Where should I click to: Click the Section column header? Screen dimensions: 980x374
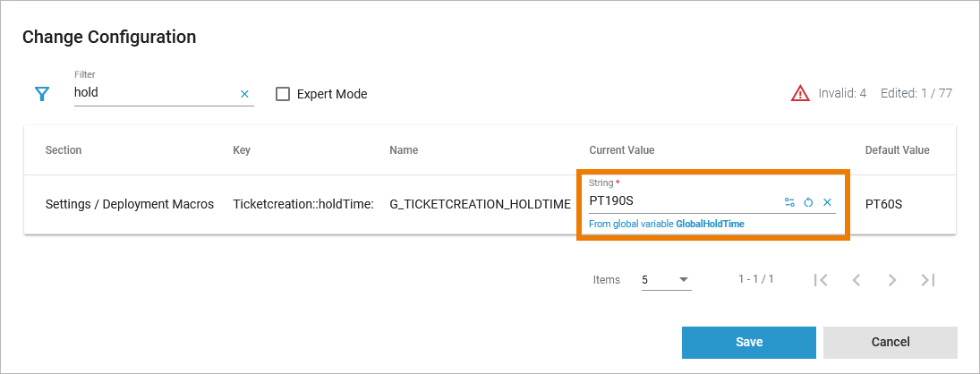point(64,150)
